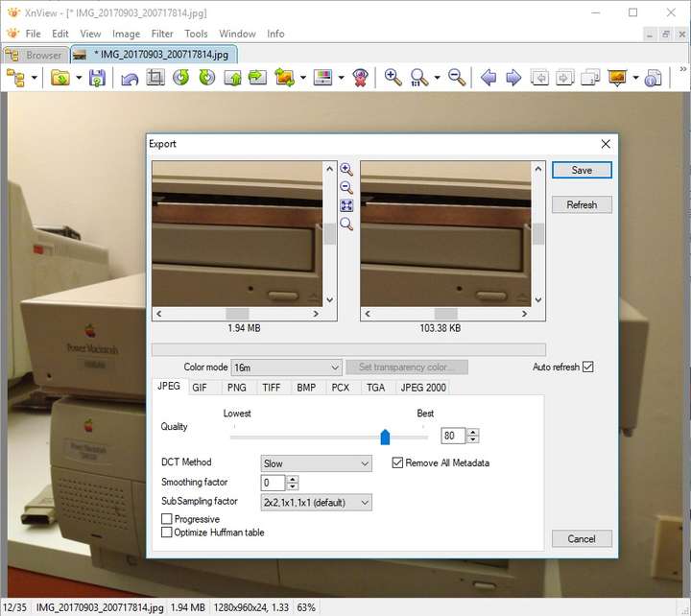This screenshot has width=691, height=616.
Task: Click the bottom magnifier in the Export dialog
Action: (346, 225)
